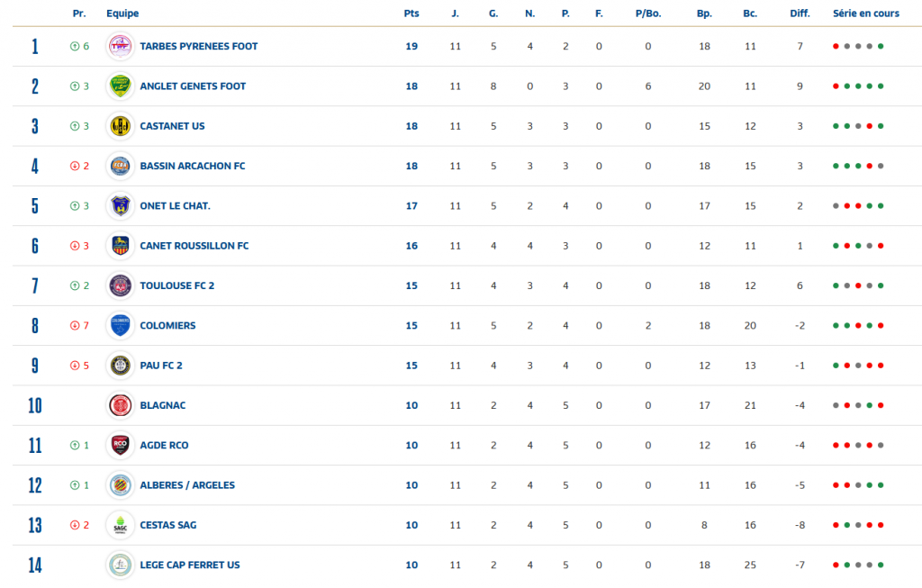This screenshot has width=922, height=588.
Task: Click the Pts column header
Action: 411,14
